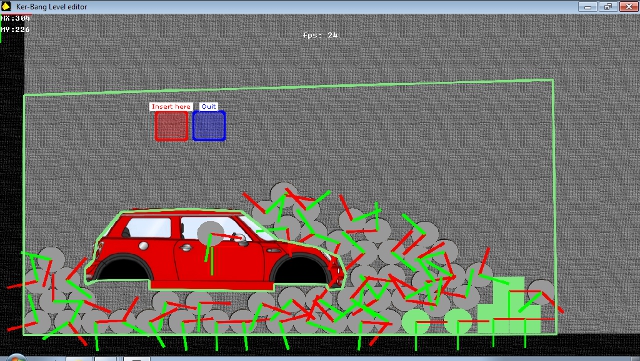This screenshot has width=640, height=361.
Task: Select the left highlighted green circle
Action: (x=416, y=321)
